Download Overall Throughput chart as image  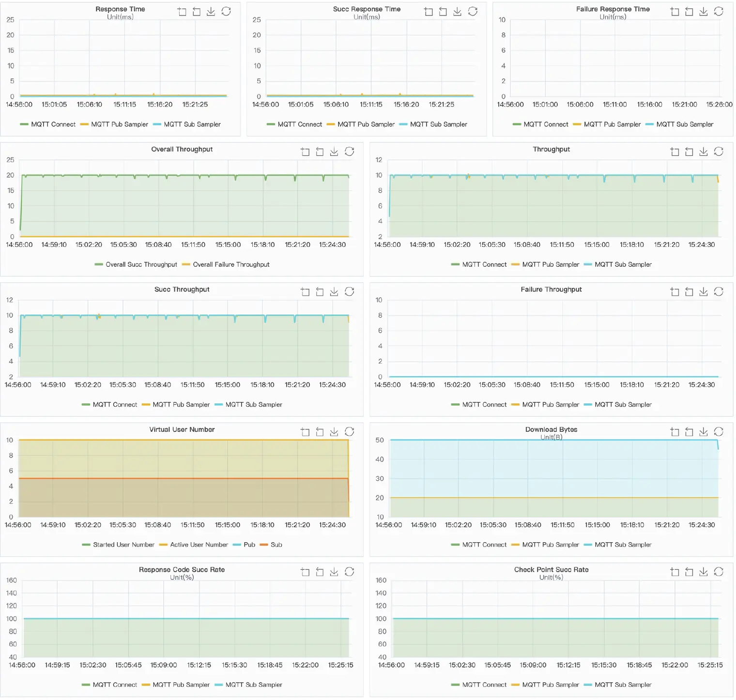click(334, 152)
